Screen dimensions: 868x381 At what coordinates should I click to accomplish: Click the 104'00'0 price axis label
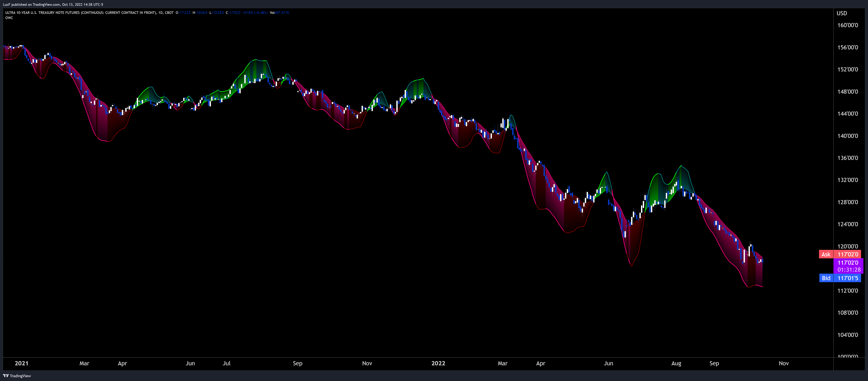click(847, 335)
